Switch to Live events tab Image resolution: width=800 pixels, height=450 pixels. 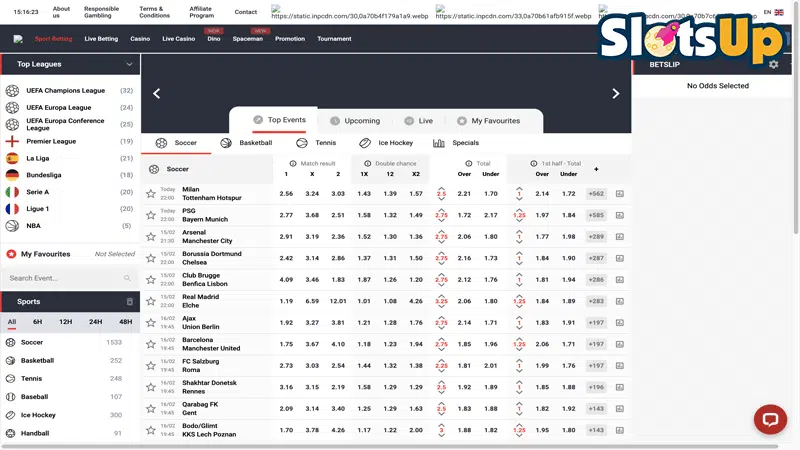[418, 121]
